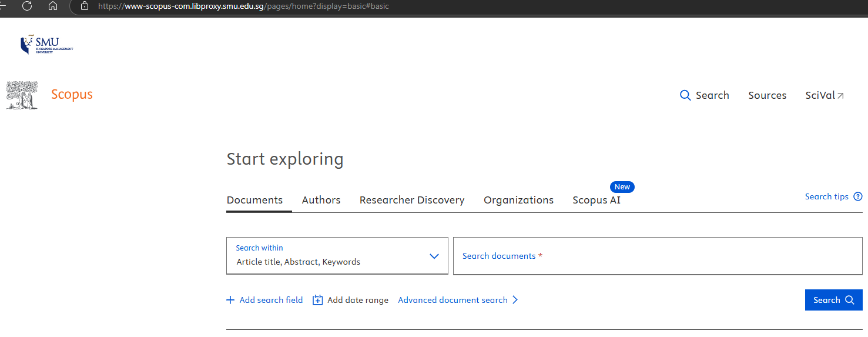Click the Elsevier tree logo
Viewport: 868px width, 337px height.
tap(22, 95)
